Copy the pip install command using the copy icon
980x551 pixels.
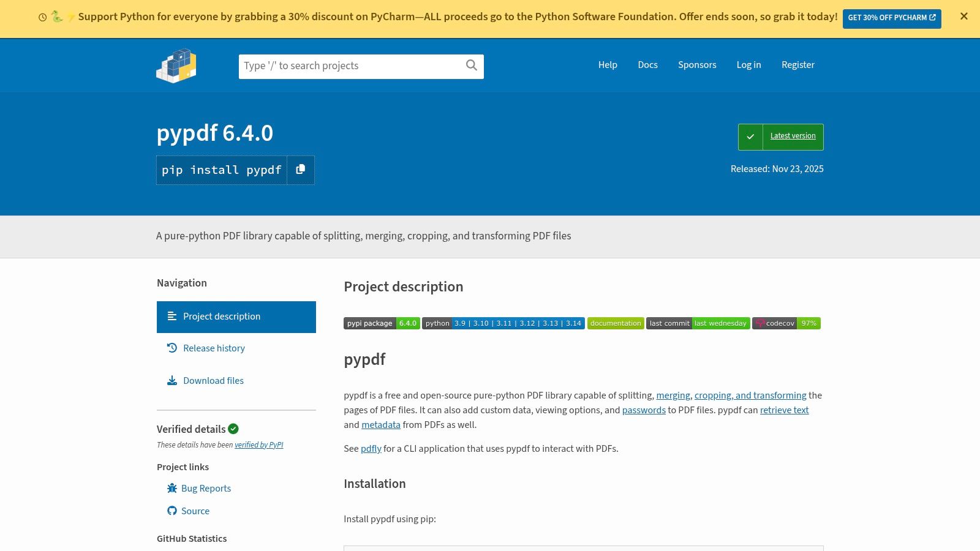click(300, 170)
